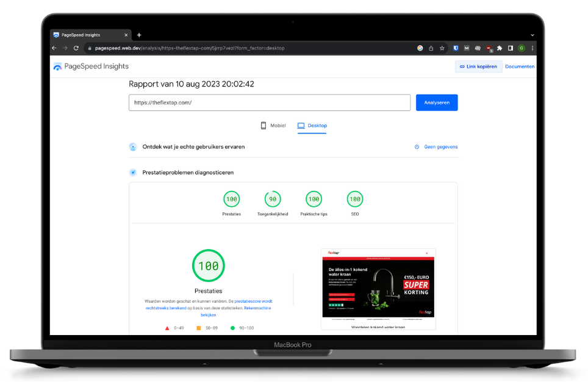Image resolution: width=588 pixels, height=382 pixels.
Task: Open the tab search chevron dropdown
Action: pyautogui.click(x=532, y=35)
